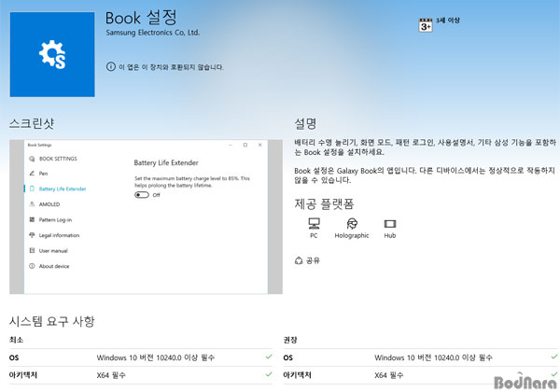Click the Galaxy Book description paragraph
560x392 pixels.
[425, 175]
